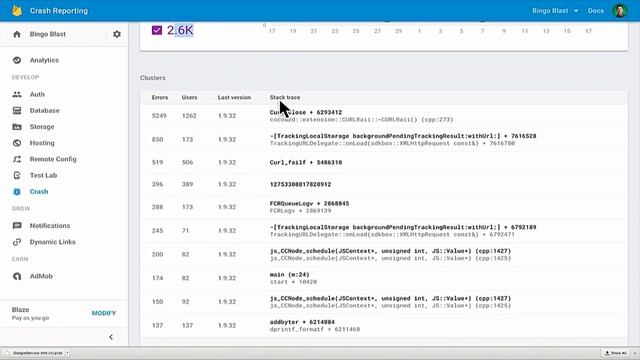This screenshot has width=640, height=360.
Task: Click the Hosting sidebar item
Action: pos(42,143)
